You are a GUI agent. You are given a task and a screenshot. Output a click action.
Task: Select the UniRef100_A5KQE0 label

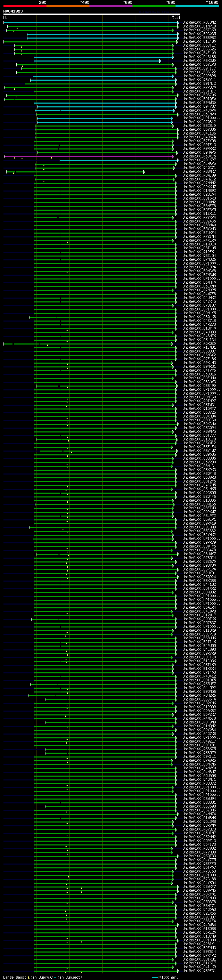199,343
